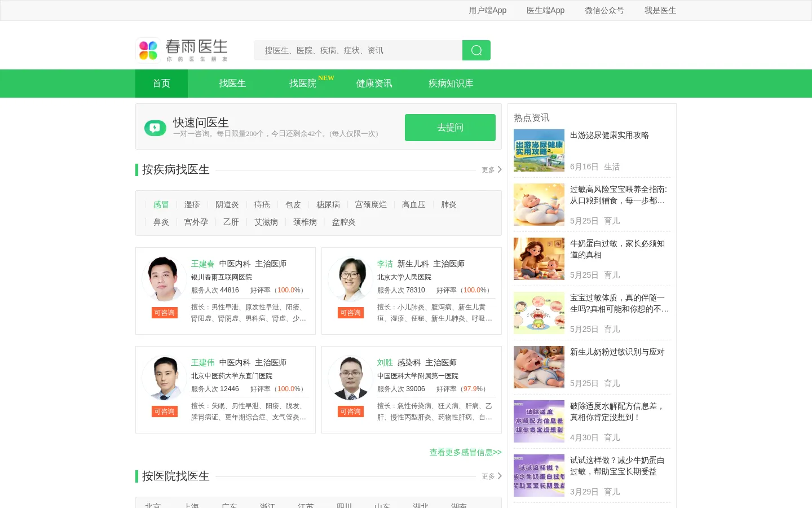
Task: Select 宫颈糜烂 disease filter
Action: (x=371, y=204)
